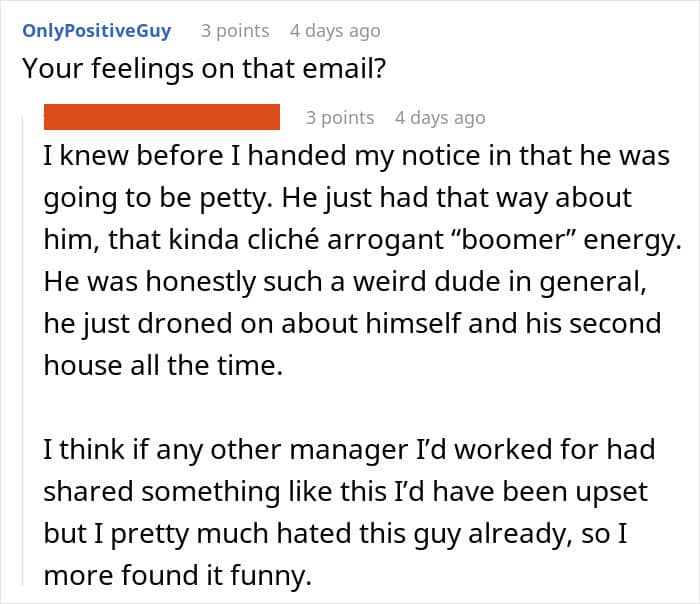Click the line 'he just droned on about himself'
The image size is (700, 604).
pos(352,323)
